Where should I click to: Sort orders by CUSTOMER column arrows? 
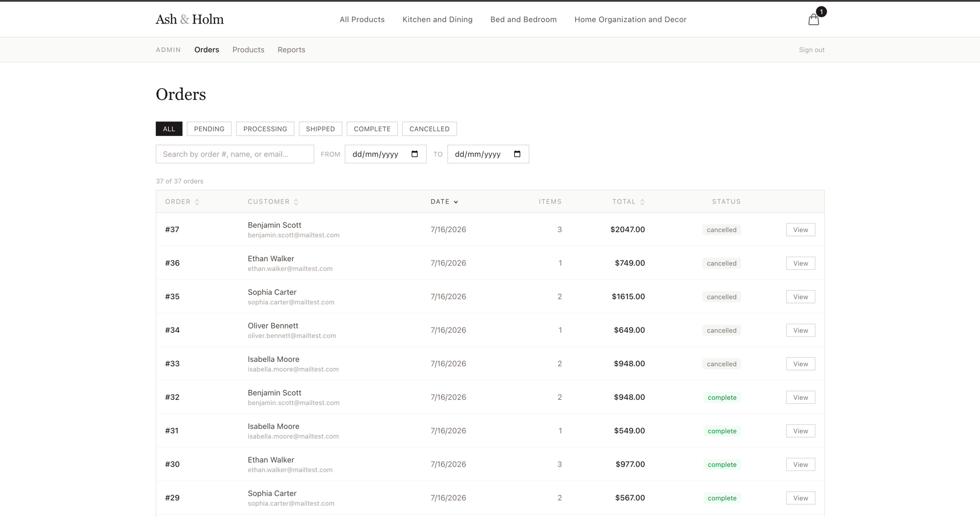(296, 202)
